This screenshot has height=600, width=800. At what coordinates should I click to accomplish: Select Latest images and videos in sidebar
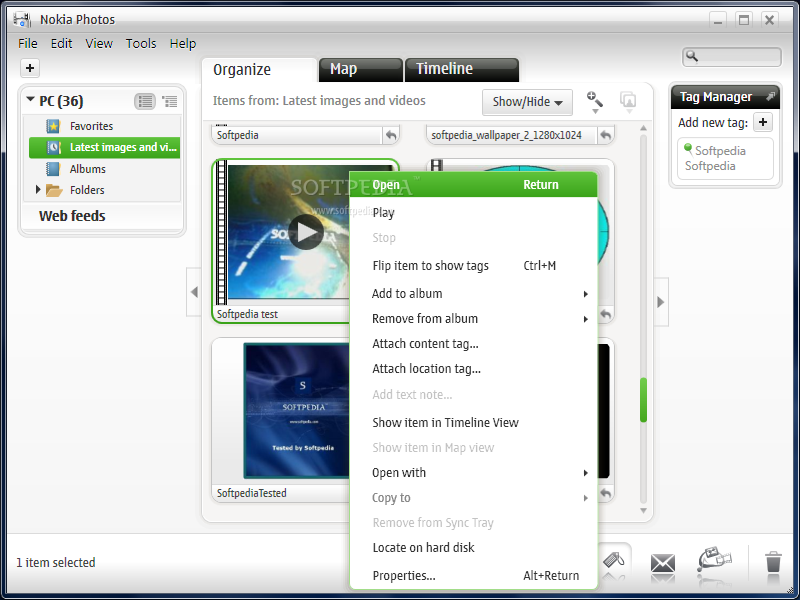tap(105, 147)
